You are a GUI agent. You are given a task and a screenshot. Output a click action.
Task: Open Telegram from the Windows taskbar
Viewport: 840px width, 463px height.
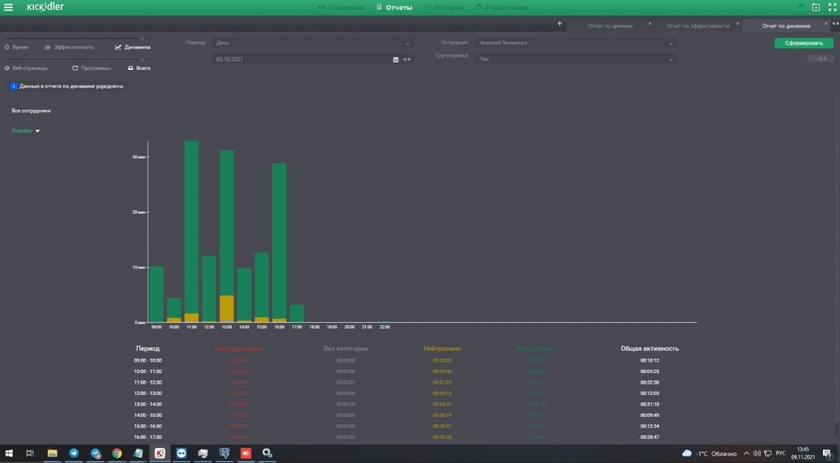pos(74,453)
